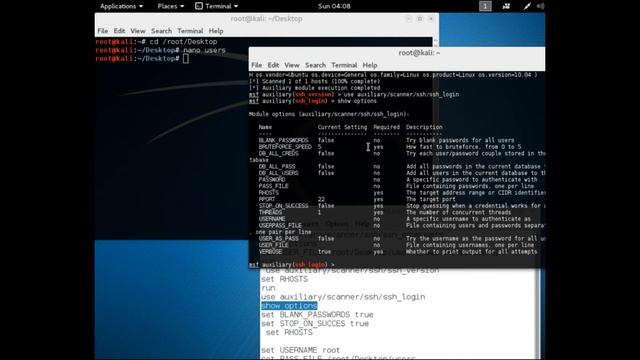
Task: Click the 'Name' column header in options table
Action: click(265, 127)
